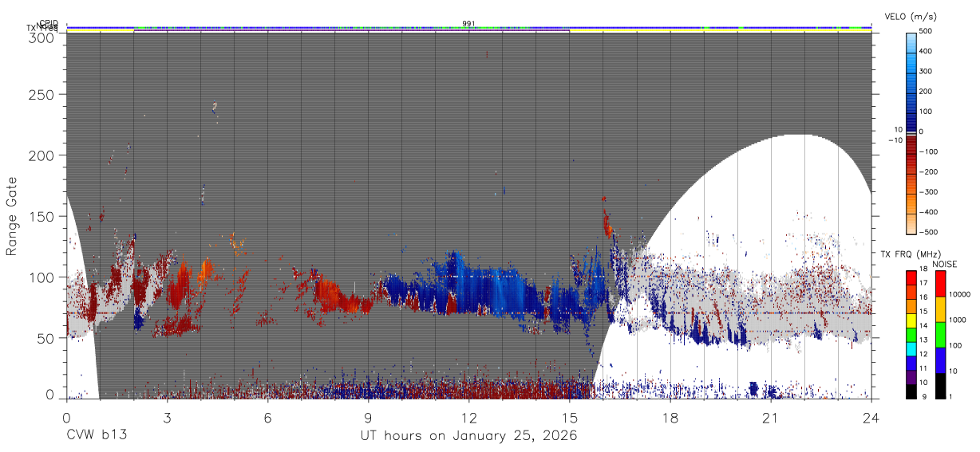Screen dimensions: 980x452
Task: Click the 'CVW b13' radar beam label
Action: 97,435
